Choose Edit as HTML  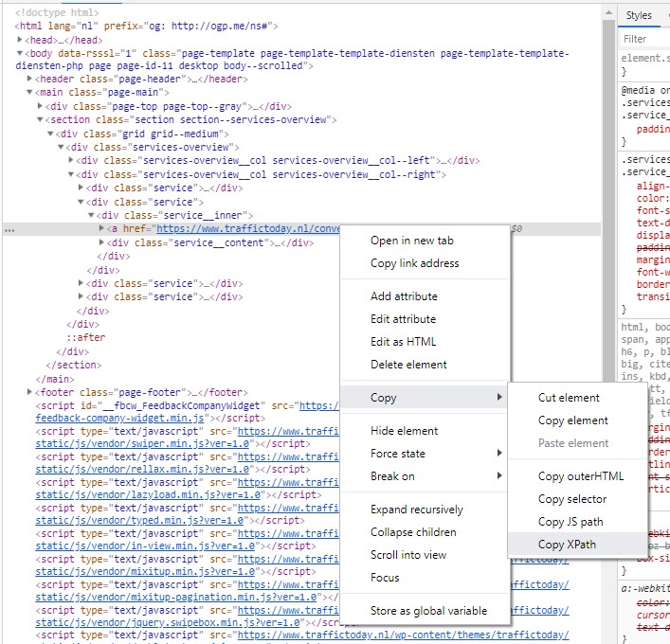(x=403, y=342)
